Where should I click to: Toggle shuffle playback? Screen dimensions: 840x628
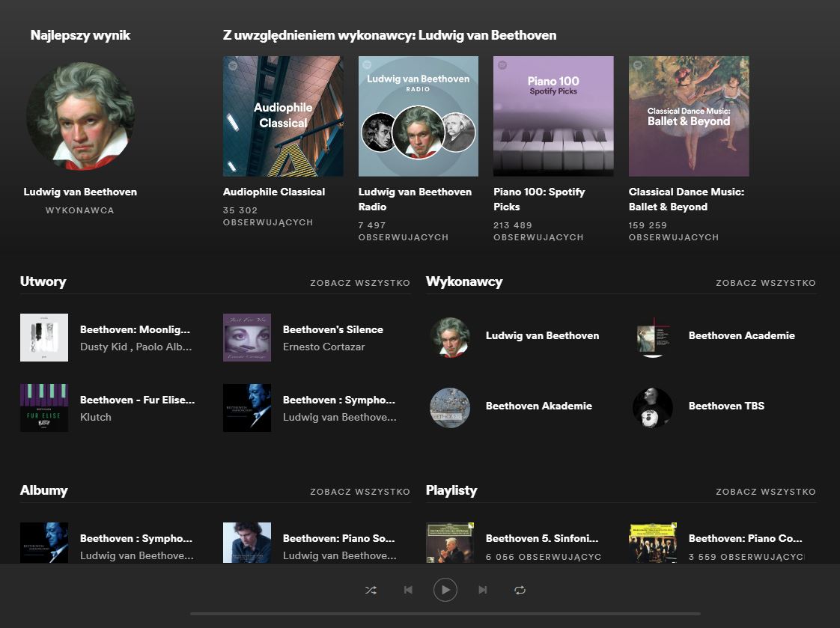point(371,590)
